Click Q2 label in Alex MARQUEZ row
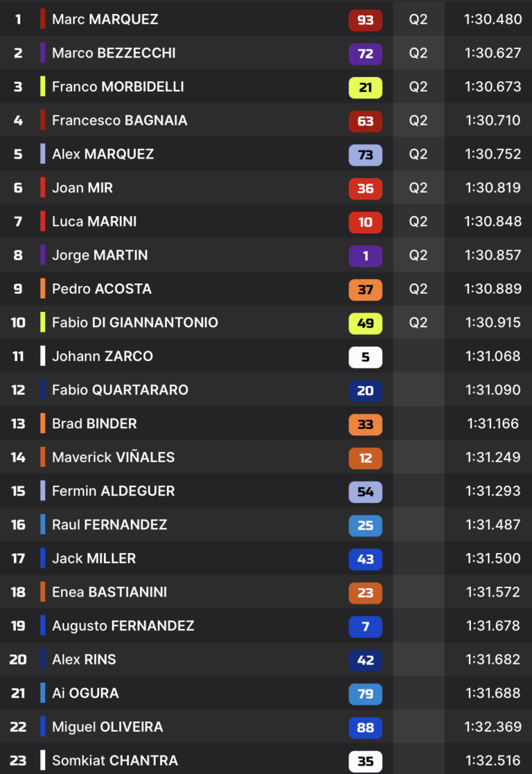This screenshot has height=774, width=532. click(x=418, y=154)
